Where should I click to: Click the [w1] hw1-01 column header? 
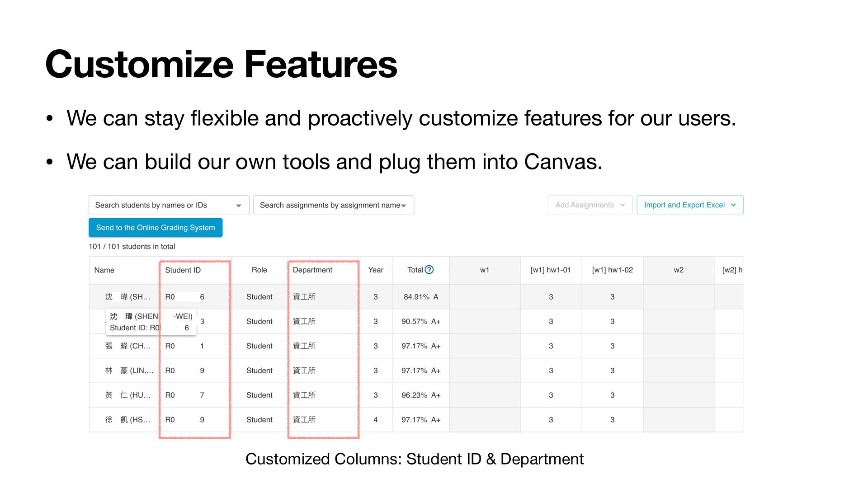(551, 270)
